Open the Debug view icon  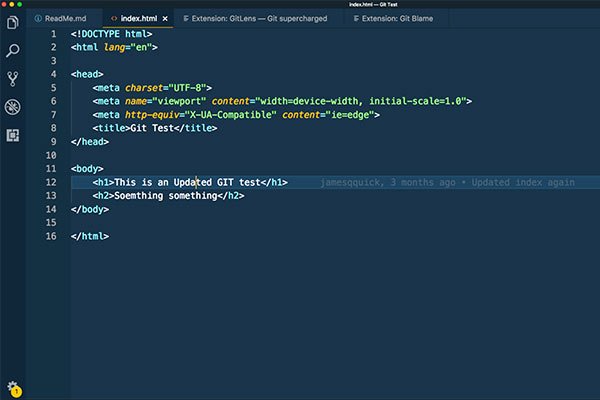tap(13, 107)
